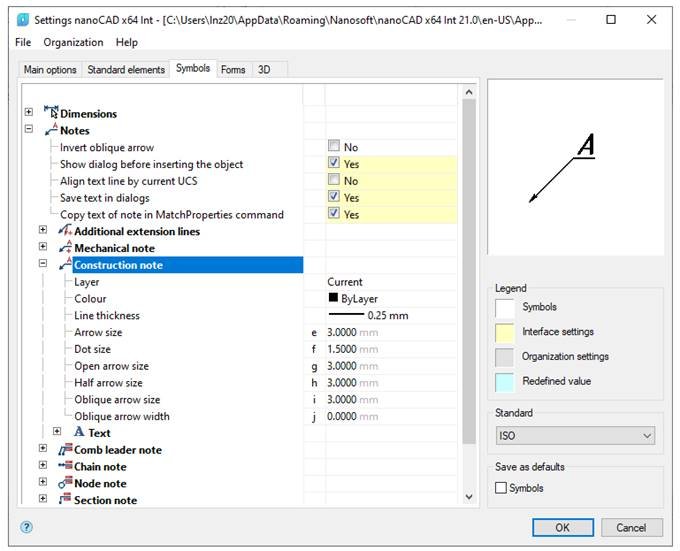
Task: Click the nanoCAD Settings title bar icon
Action: [23, 20]
